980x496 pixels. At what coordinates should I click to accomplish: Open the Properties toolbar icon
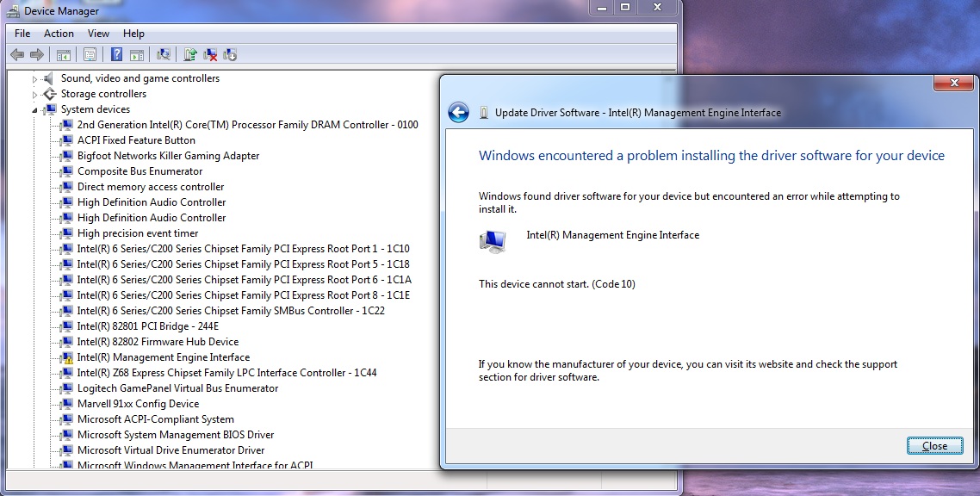(x=90, y=55)
